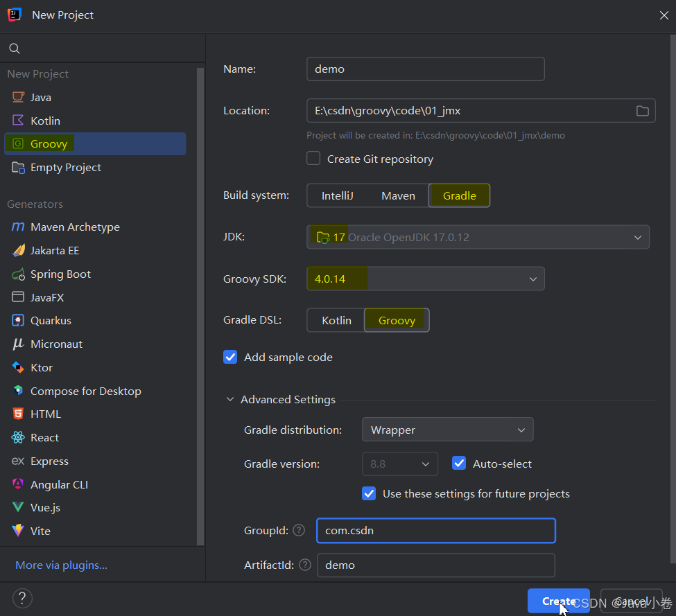The image size is (676, 616).
Task: Click the IntelliJ IDEA logo icon
Action: click(x=15, y=15)
